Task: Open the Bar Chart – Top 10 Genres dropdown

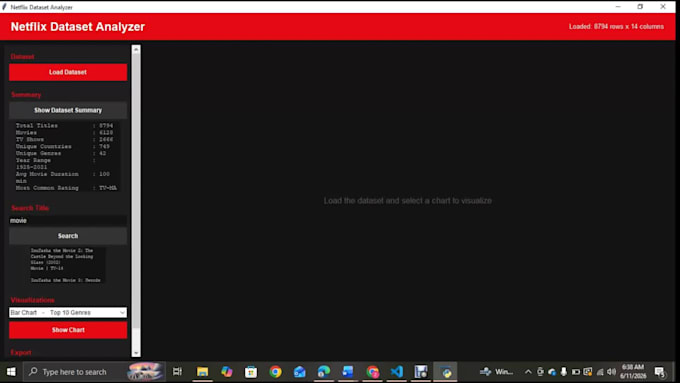Action: [68, 313]
